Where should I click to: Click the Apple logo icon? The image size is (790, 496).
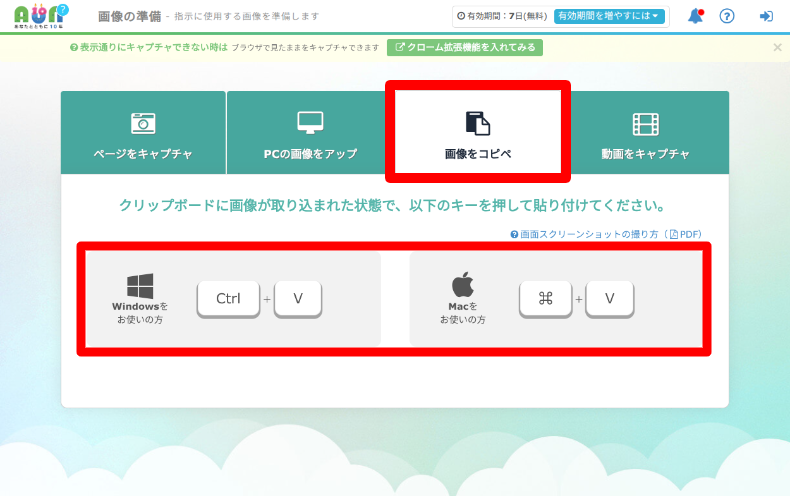[x=463, y=284]
